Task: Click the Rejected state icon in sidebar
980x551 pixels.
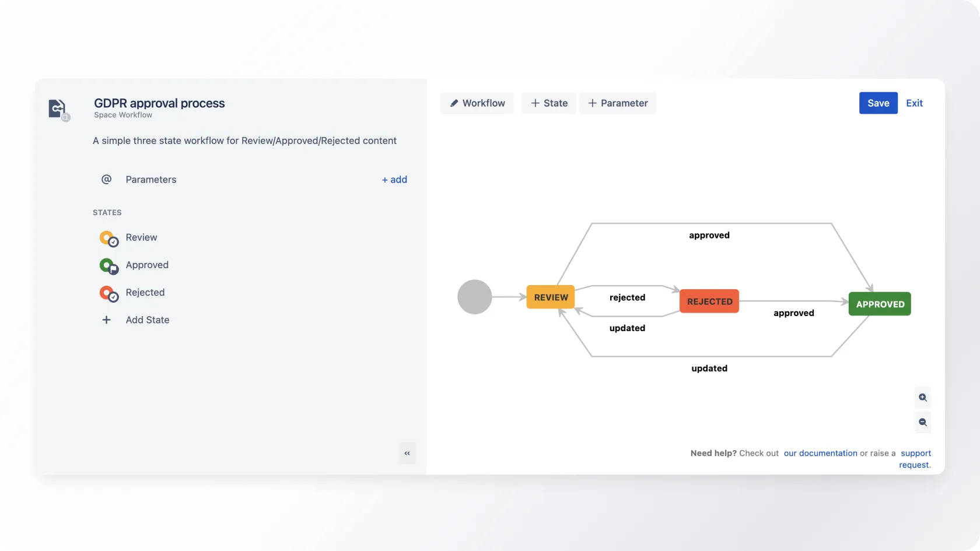Action: [108, 293]
